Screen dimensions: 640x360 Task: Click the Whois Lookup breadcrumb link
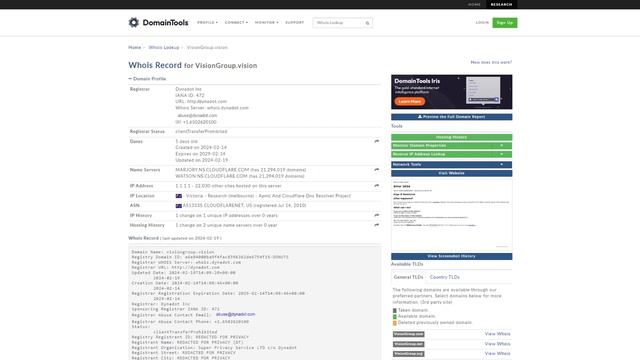pyautogui.click(x=164, y=47)
